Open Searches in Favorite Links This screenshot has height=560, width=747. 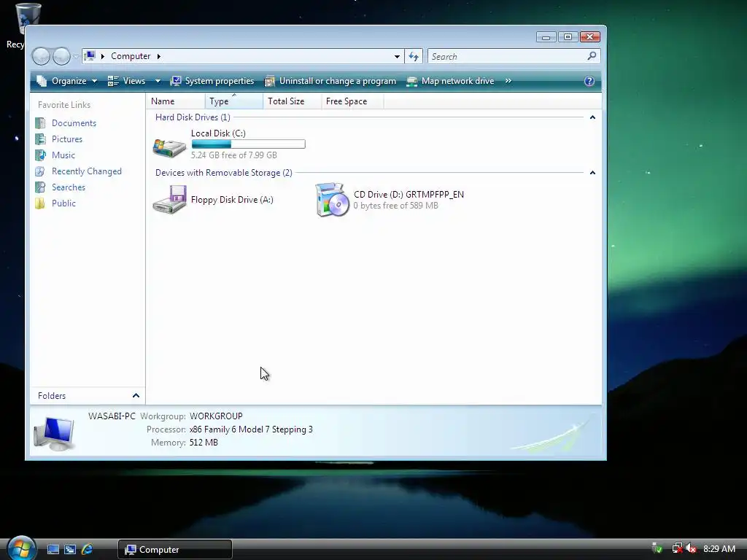tap(69, 187)
